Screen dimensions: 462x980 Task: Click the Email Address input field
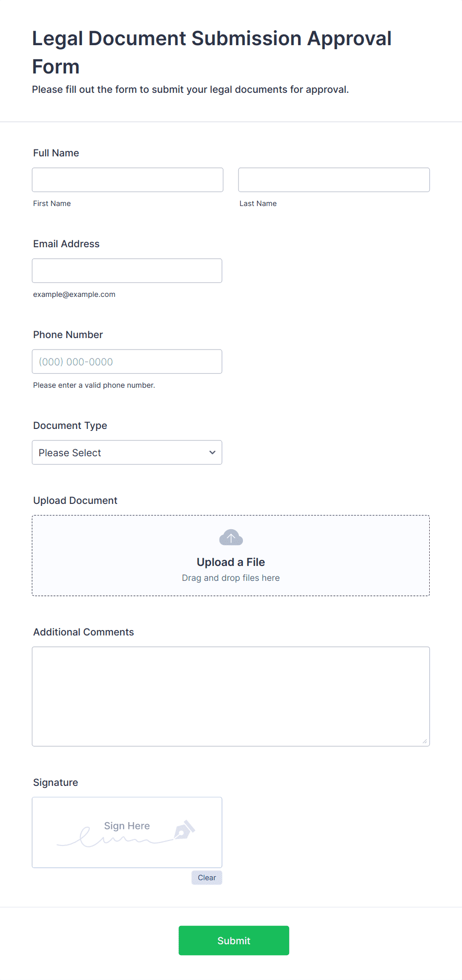(x=127, y=271)
